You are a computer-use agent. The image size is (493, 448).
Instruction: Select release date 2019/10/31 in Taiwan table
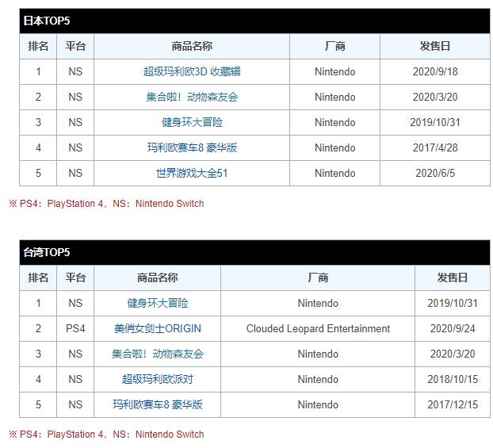pos(453,303)
